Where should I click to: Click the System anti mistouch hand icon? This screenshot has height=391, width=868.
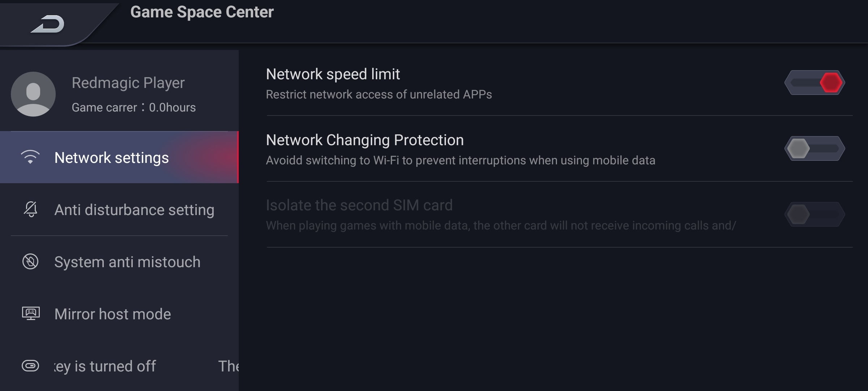[30, 261]
